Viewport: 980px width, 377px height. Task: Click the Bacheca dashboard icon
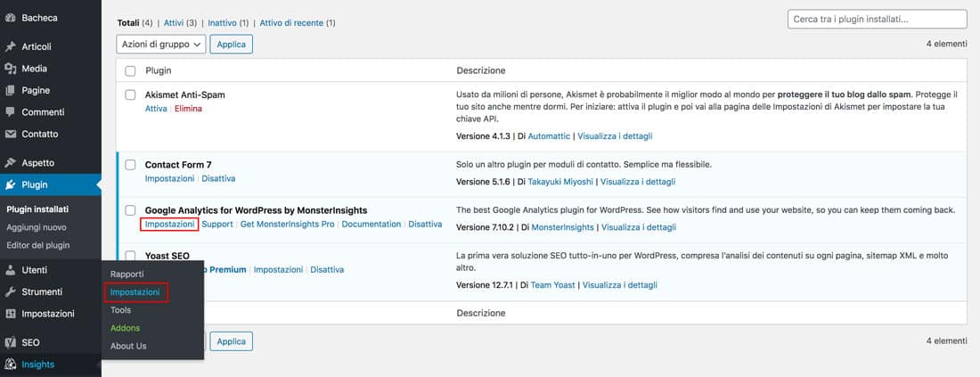click(10, 18)
